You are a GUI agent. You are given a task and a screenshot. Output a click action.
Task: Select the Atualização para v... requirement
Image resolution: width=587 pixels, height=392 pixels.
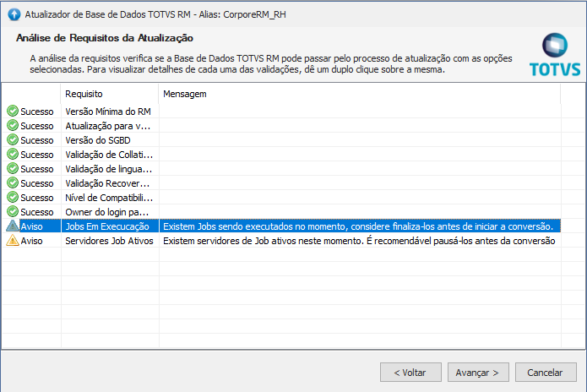point(108,126)
